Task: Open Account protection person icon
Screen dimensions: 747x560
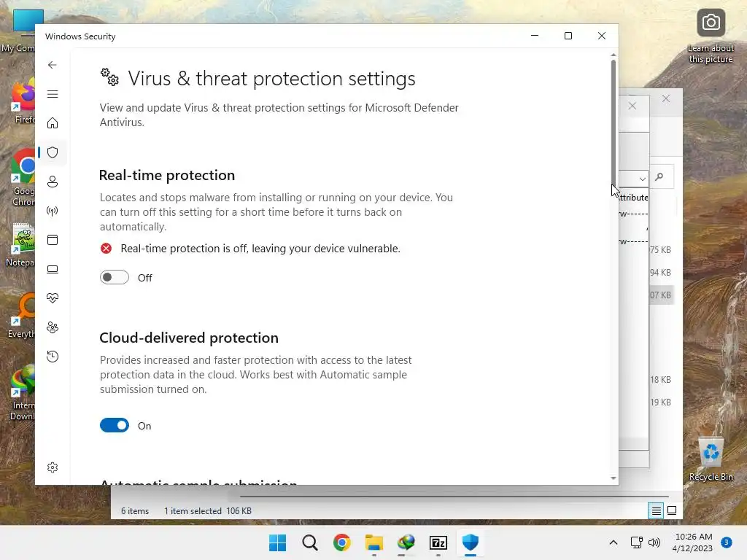Action: click(53, 182)
